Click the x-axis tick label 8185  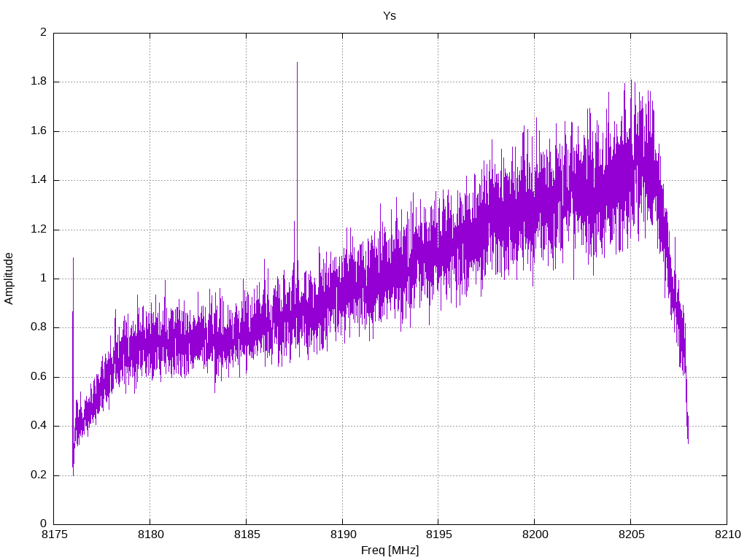coord(247,534)
